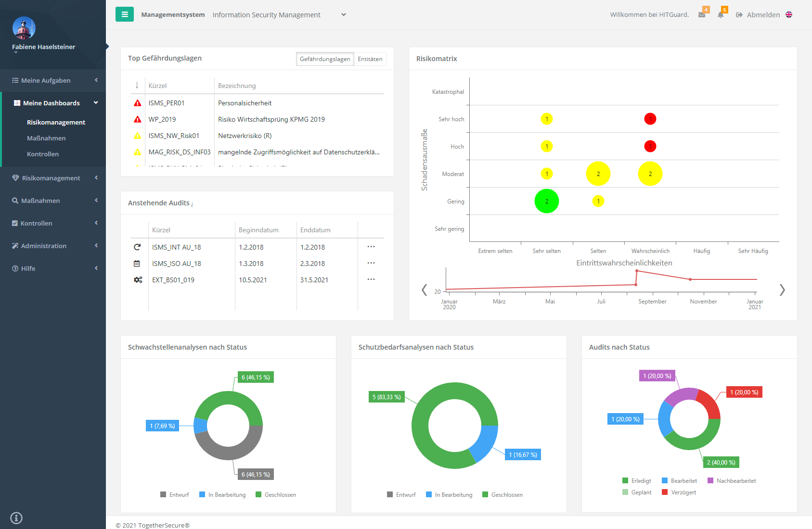Open the three-dots menu for EXT_BS01_019

coord(371,279)
